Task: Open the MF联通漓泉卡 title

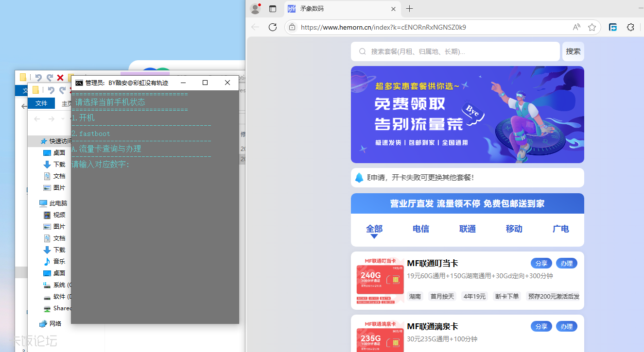Action: click(433, 326)
